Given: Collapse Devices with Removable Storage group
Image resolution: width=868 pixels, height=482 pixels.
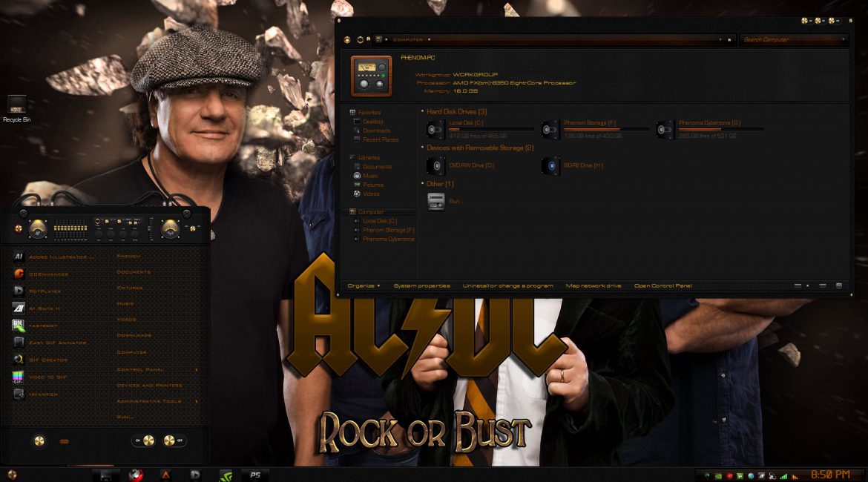Looking at the screenshot, I should (x=422, y=148).
